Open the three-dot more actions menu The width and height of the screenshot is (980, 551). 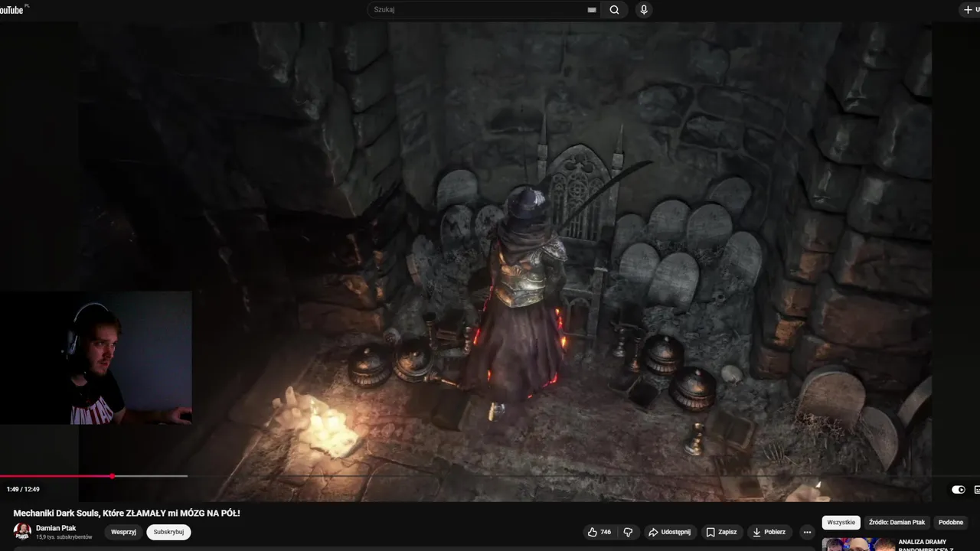pyautogui.click(x=807, y=532)
